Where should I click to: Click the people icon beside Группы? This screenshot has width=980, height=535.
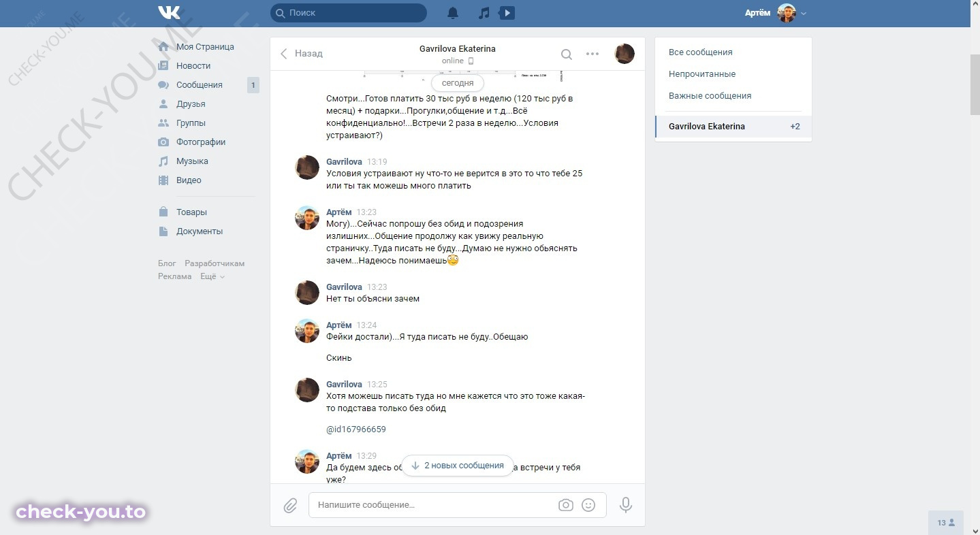click(x=163, y=123)
